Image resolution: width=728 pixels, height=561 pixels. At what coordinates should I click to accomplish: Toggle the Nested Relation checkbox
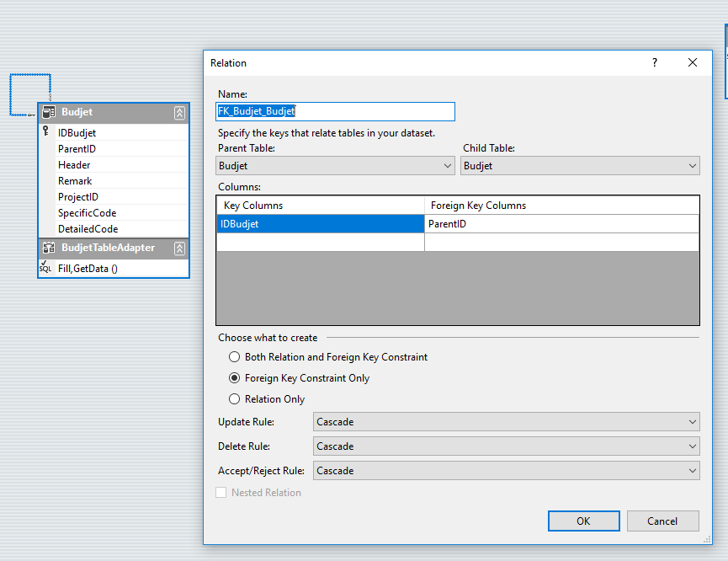(x=221, y=493)
